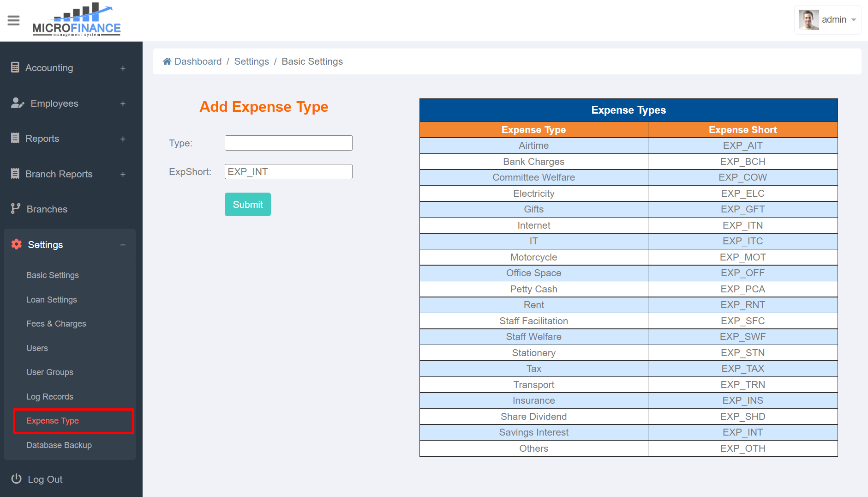Select the Internet table cell
Viewport: 868px width, 497px height.
click(x=533, y=225)
